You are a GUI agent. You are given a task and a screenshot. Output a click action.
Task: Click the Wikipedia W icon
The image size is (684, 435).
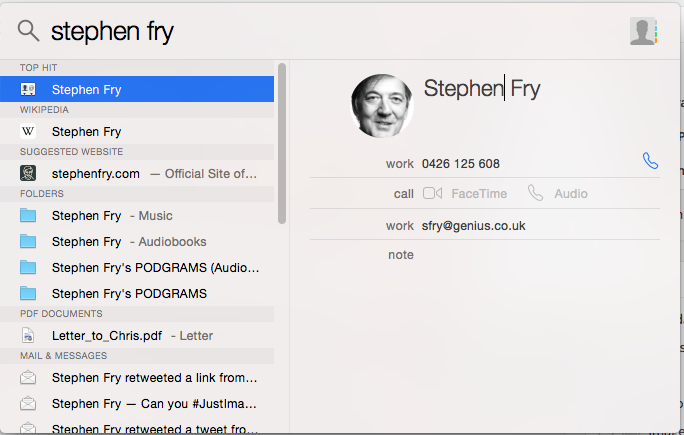[28, 131]
